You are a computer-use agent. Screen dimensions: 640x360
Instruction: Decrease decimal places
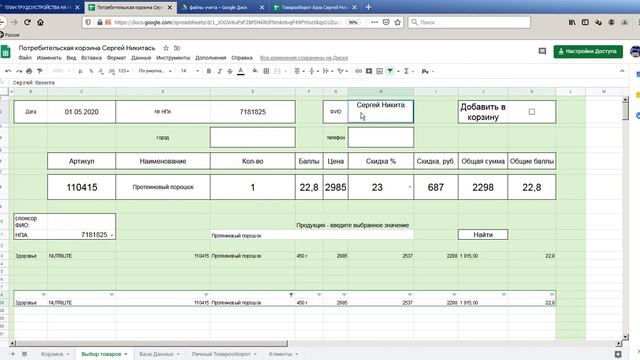(101, 71)
